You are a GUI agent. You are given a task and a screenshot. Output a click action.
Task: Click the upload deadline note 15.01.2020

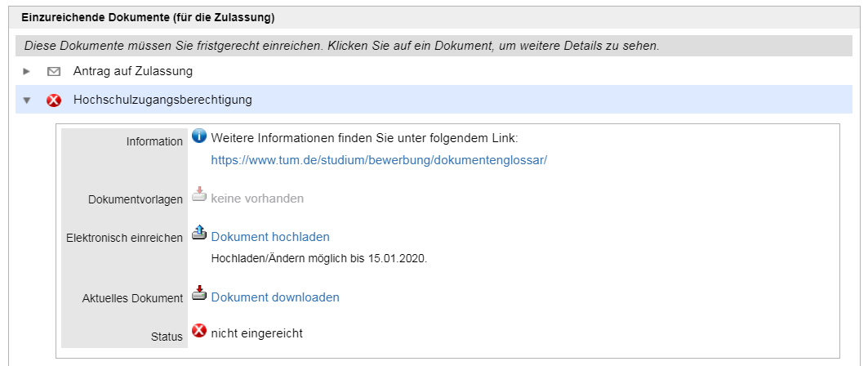pyautogui.click(x=319, y=258)
